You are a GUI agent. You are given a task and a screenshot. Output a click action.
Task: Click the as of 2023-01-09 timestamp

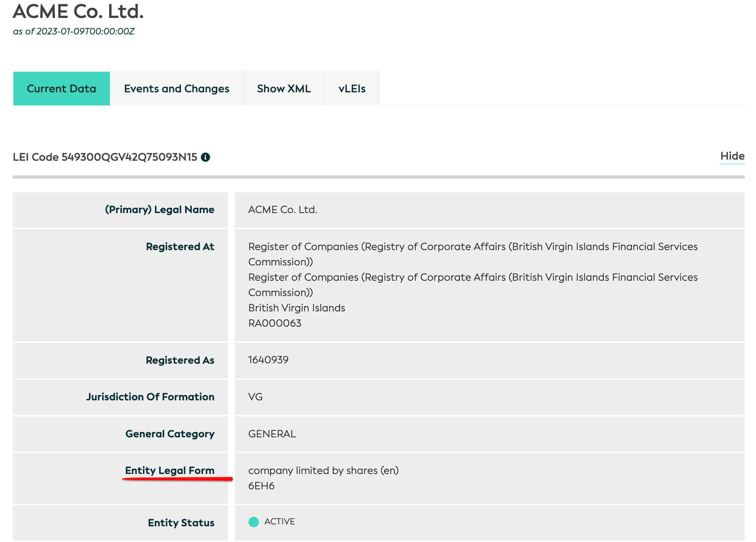74,31
